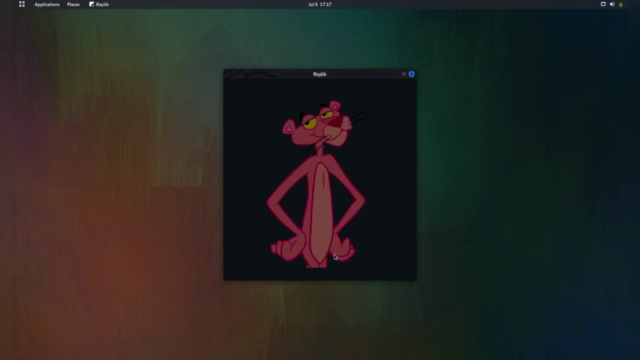Image resolution: width=640 pixels, height=360 pixels.
Task: Open the Activities grid icon in top bar
Action: [x=22, y=4]
